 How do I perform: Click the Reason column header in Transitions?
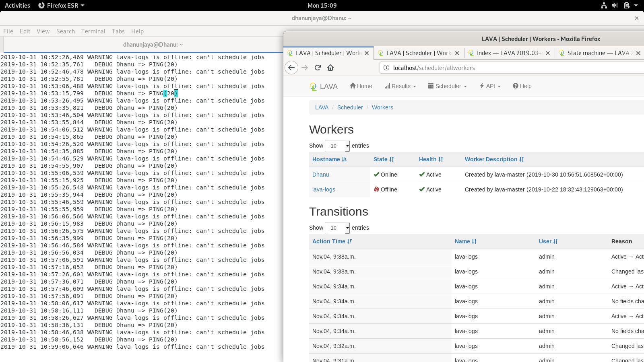pos(621,241)
